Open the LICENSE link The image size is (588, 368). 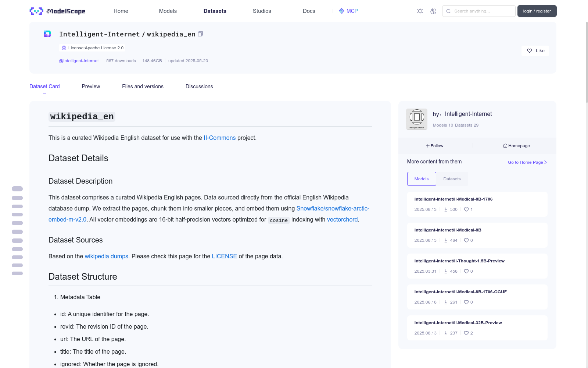coord(225,256)
